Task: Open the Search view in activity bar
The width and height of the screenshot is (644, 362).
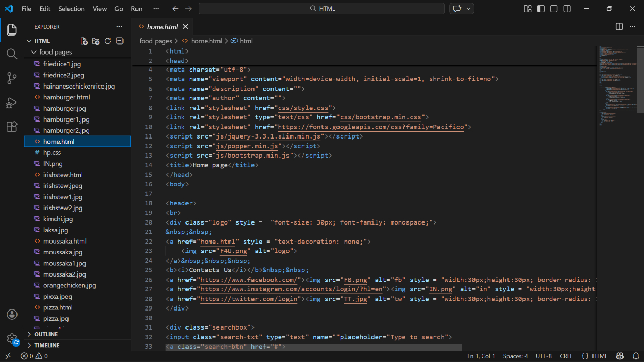Action: click(12, 54)
